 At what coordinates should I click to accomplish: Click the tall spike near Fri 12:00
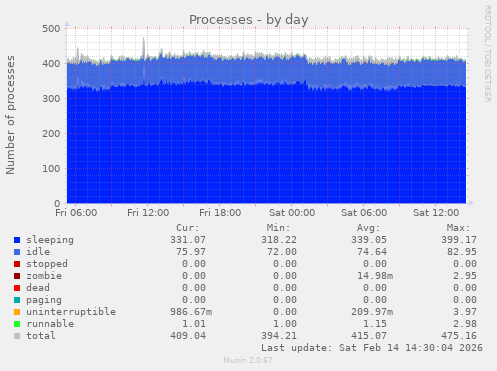pyautogui.click(x=144, y=48)
